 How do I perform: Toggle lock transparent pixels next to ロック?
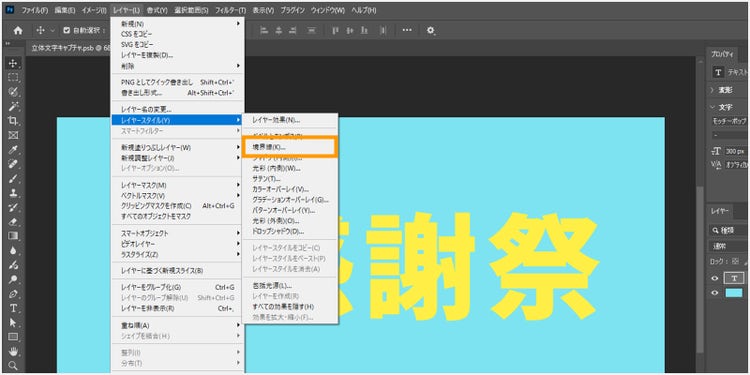735,262
